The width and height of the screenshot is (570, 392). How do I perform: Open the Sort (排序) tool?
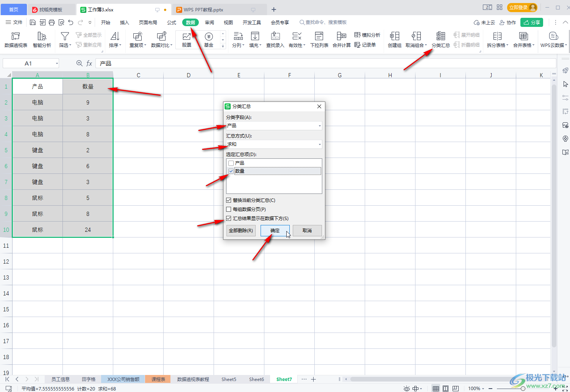coord(115,40)
